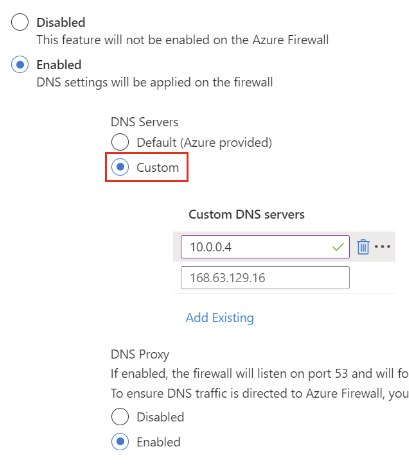409x470 pixels.
Task: Click the 'listen on port 53' description line
Action: (x=260, y=374)
